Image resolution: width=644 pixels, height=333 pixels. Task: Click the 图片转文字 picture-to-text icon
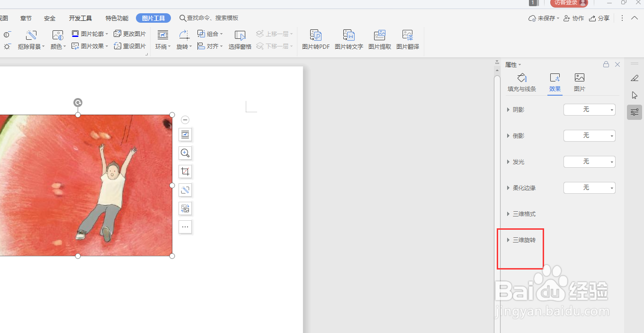point(349,40)
